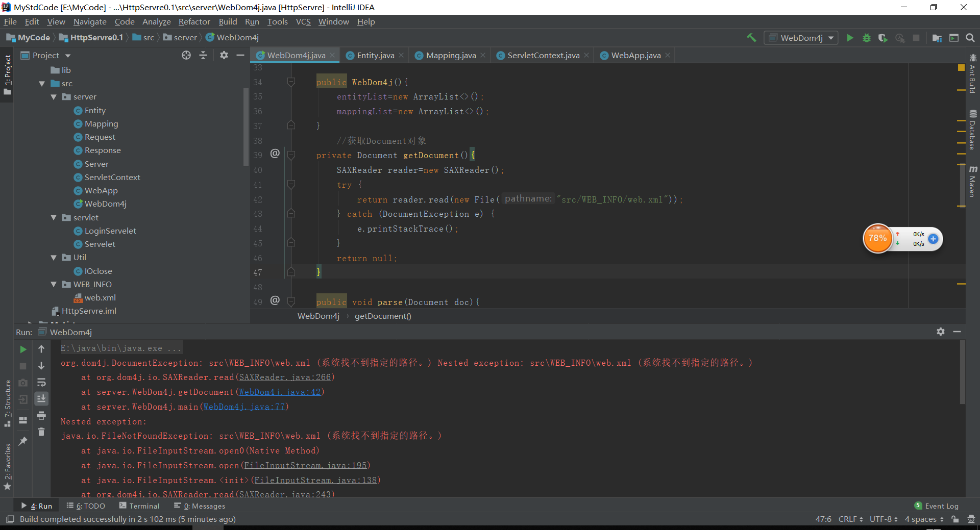This screenshot has height=530, width=980.
Task: Open the SAXReader.java:266 link
Action: tap(285, 377)
